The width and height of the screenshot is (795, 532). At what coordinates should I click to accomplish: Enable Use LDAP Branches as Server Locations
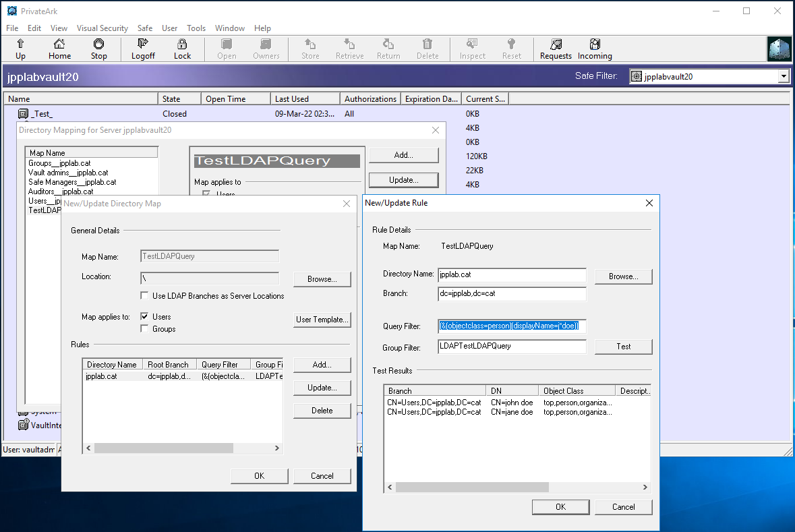(x=144, y=295)
